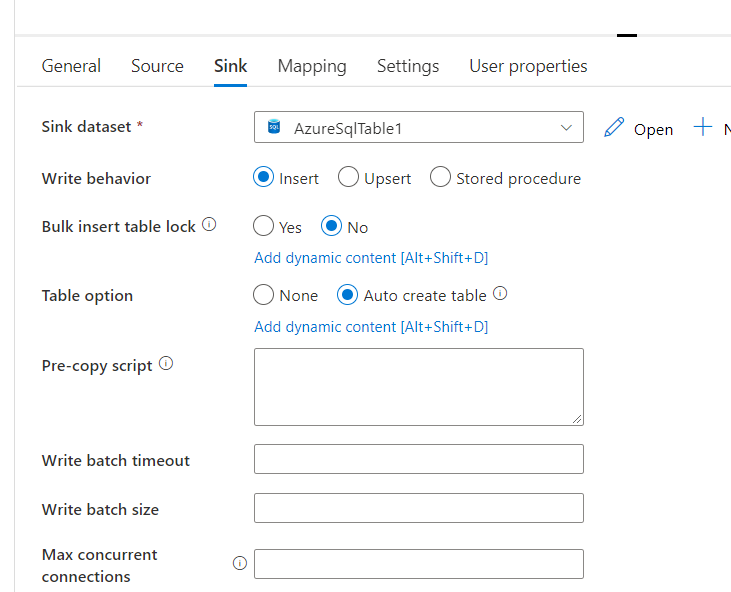Click the pencil edit icon beside Open
This screenshot has width=731, height=592.
[614, 127]
